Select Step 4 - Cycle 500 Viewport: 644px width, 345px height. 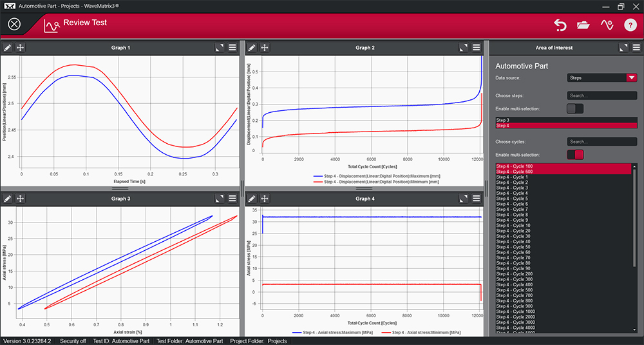(563, 290)
